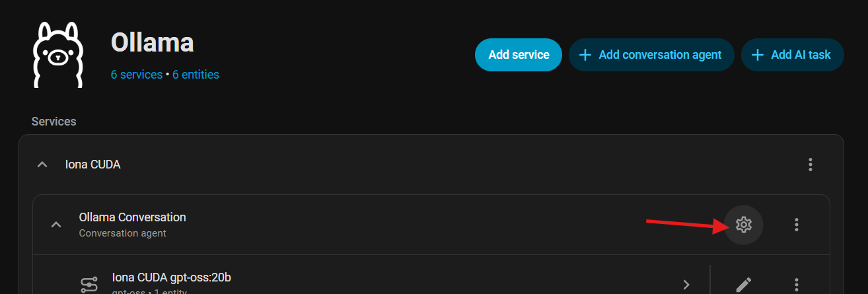868x294 pixels.
Task: Open the 6 services link
Action: coord(137,75)
